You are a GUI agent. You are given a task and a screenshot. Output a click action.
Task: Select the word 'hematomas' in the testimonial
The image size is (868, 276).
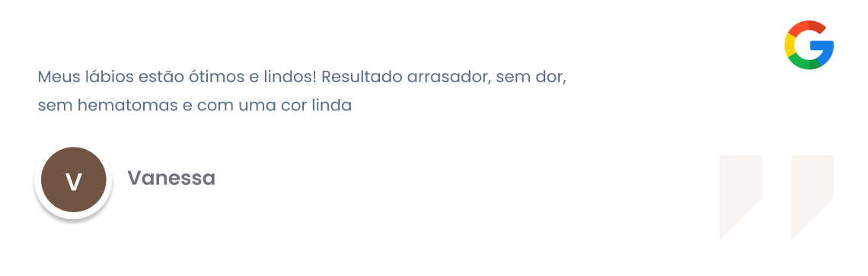coord(126,105)
